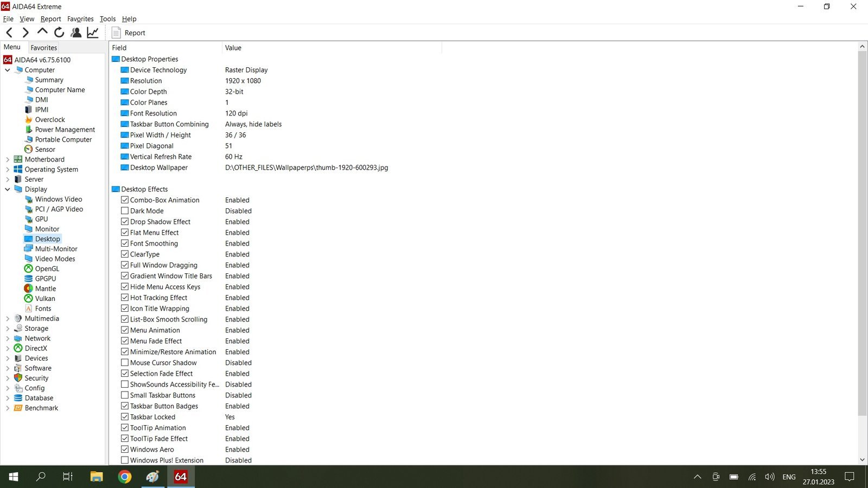The width and height of the screenshot is (868, 488).
Task: Open the Report menu
Action: tap(50, 19)
